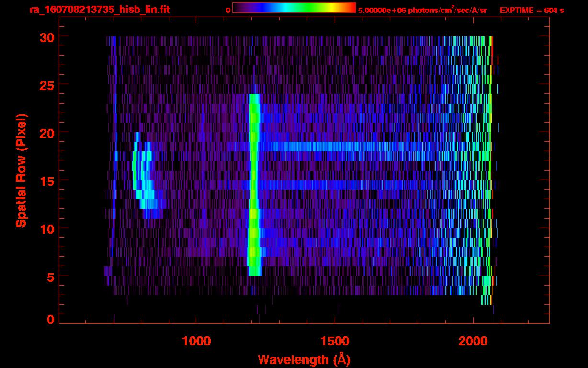Click the EXPTIME = 604 s text
The height and width of the screenshot is (368, 588).
point(531,10)
